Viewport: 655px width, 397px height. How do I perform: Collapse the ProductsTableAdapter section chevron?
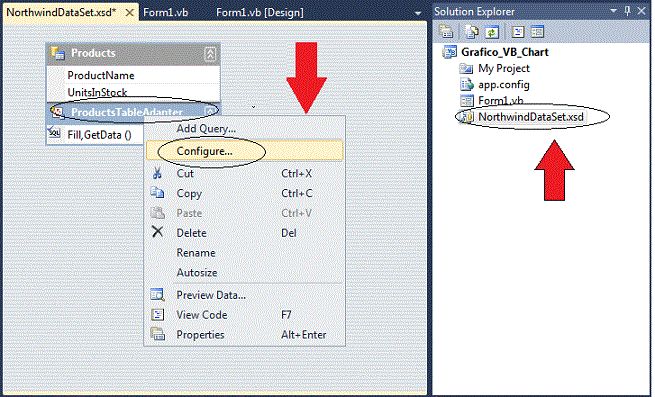click(211, 111)
